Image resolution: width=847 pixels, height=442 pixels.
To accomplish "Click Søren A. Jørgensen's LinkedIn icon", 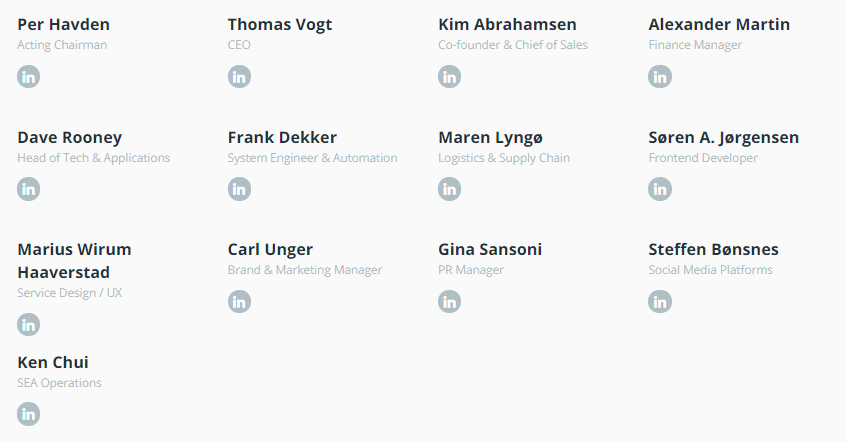I will pyautogui.click(x=660, y=189).
